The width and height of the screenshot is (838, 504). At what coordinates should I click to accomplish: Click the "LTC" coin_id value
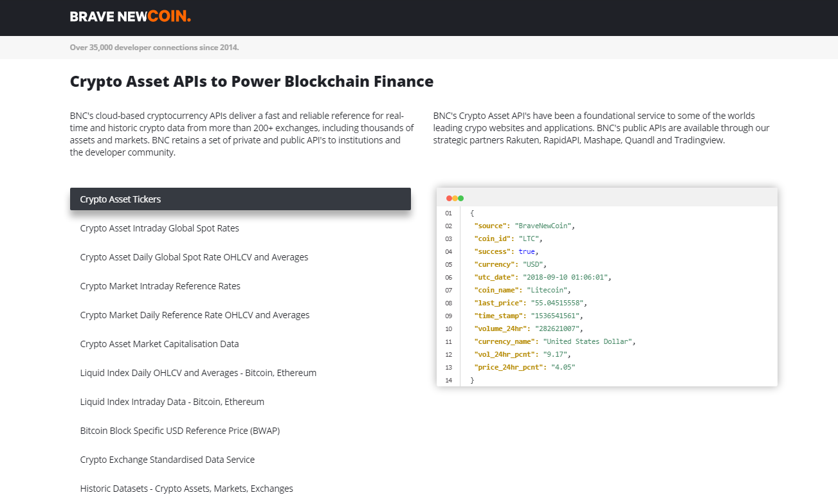(x=529, y=239)
